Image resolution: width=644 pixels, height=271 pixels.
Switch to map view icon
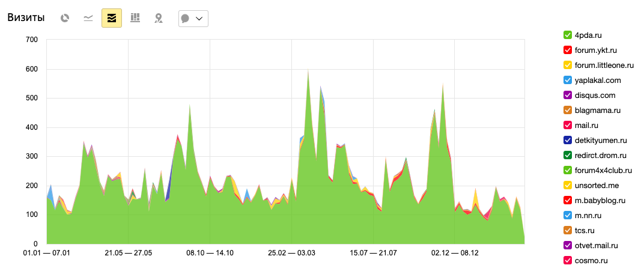click(x=159, y=18)
